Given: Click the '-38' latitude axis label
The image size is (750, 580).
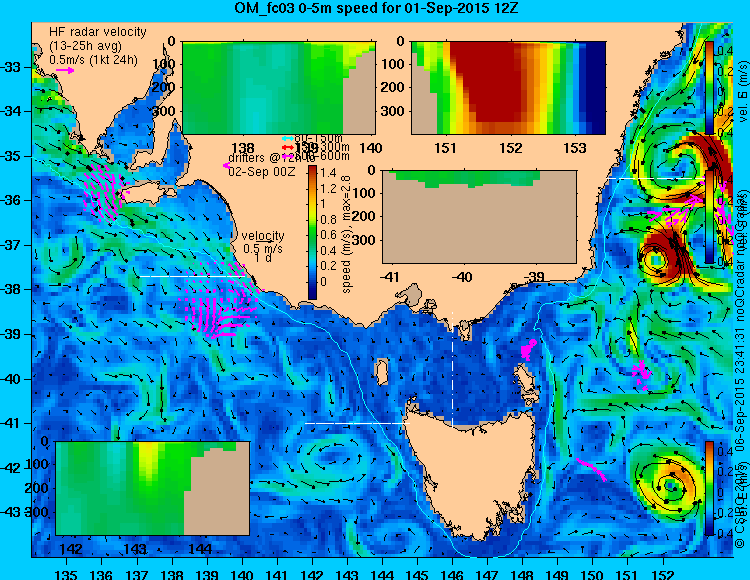Looking at the screenshot, I should (11, 289).
